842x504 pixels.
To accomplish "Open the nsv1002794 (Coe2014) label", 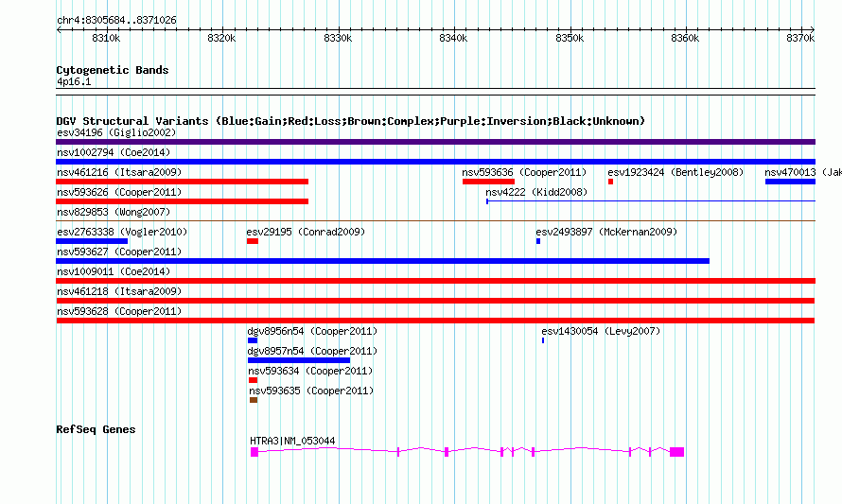I will pos(114,152).
